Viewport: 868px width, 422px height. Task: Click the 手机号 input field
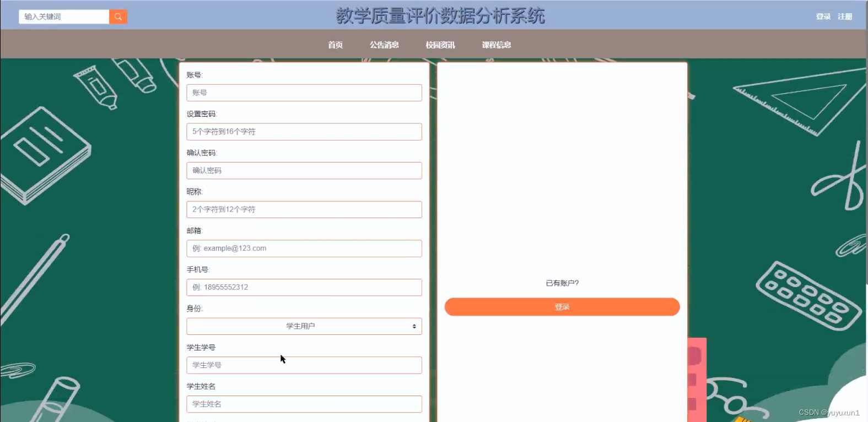[304, 288]
